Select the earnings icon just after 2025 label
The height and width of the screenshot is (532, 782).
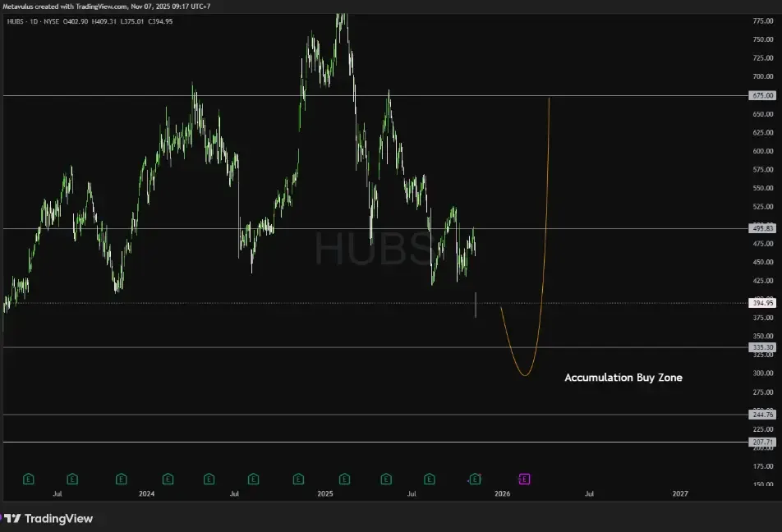click(x=344, y=479)
